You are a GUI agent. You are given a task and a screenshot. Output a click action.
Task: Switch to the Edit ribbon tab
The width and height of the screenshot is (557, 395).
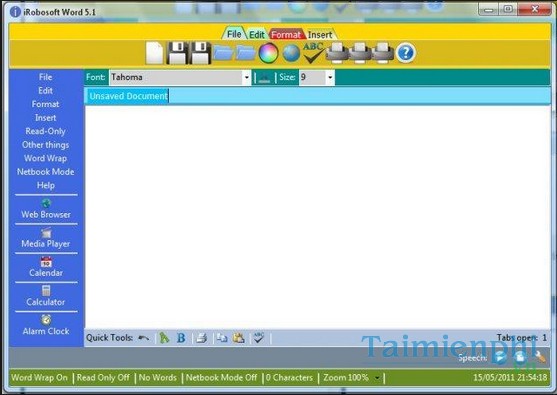[256, 34]
